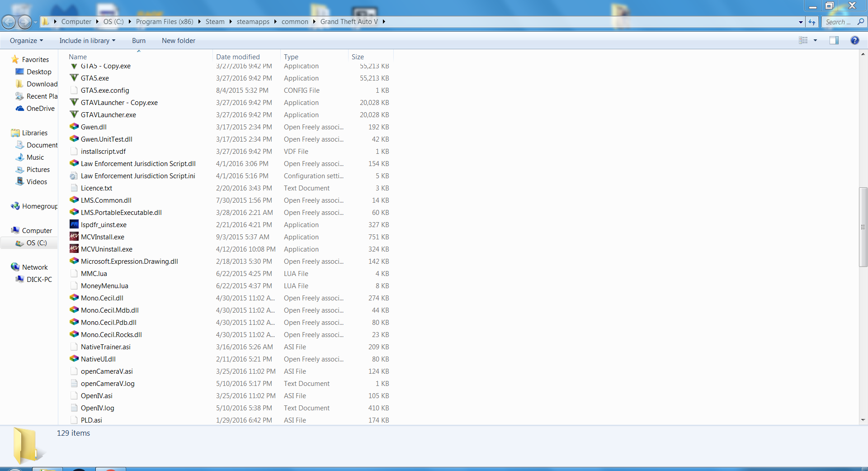This screenshot has height=471, width=868.
Task: Click the Law Enforcement Jurisdiction Script.ini icon
Action: coord(74,176)
